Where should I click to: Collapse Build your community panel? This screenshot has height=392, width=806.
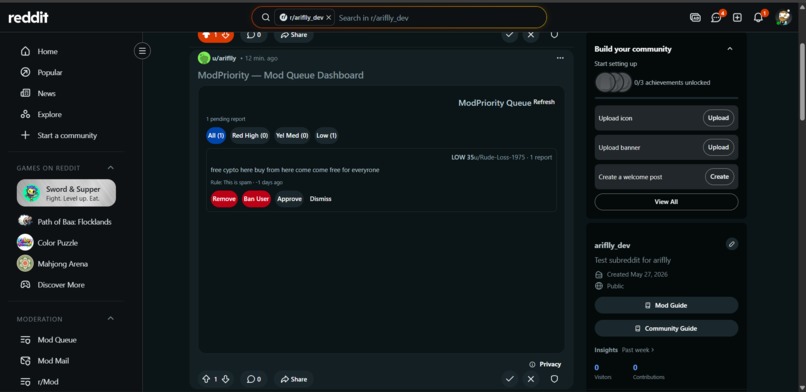729,49
